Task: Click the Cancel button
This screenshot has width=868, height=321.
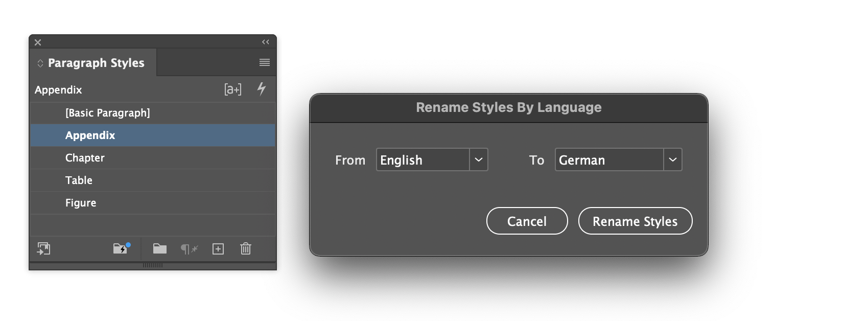Action: click(x=527, y=221)
